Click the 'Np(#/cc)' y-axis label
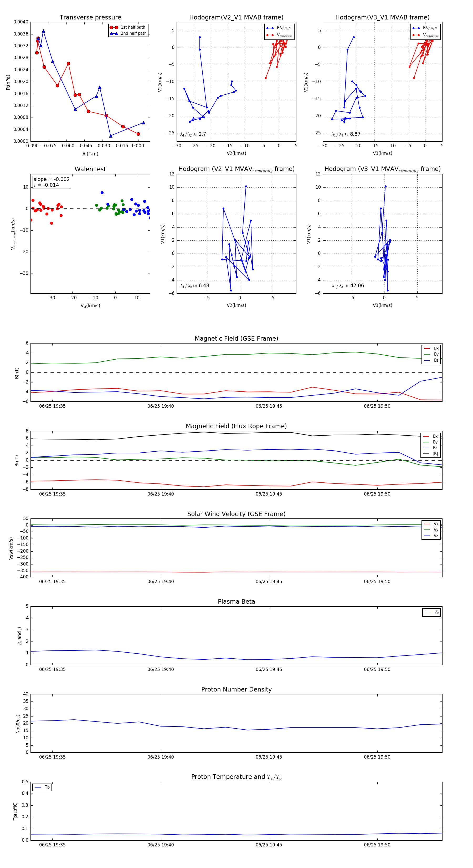 pos(18,724)
